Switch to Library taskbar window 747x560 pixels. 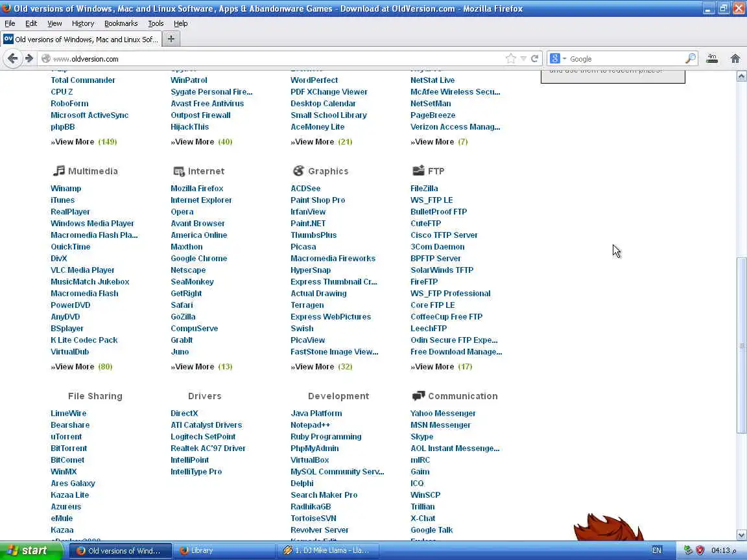(224, 550)
